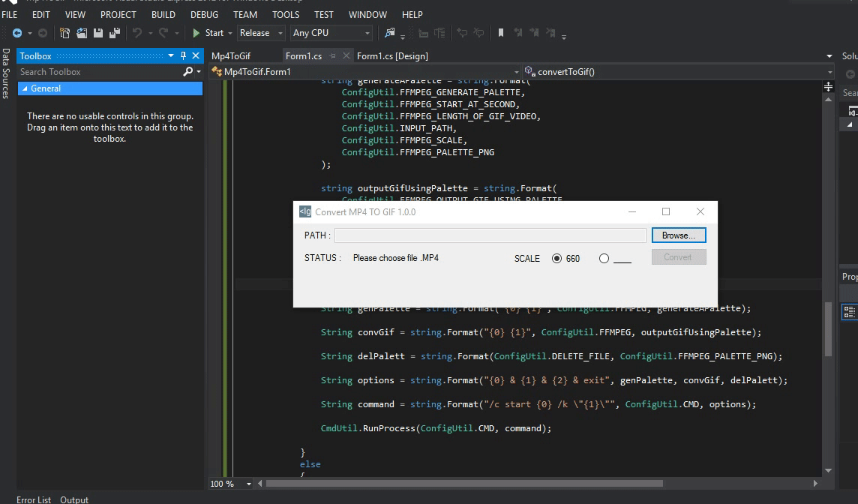
Task: Click the Redo arrow icon
Action: [x=163, y=33]
